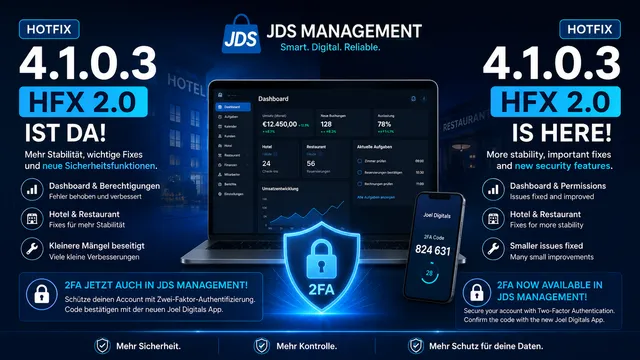Click the Aktuelle Aufgaben heading
This screenshot has height=360, width=640.
[374, 147]
